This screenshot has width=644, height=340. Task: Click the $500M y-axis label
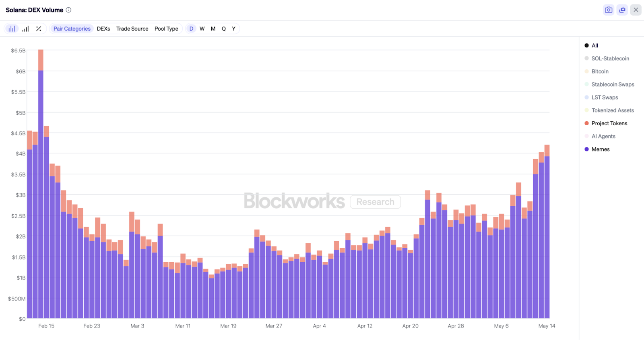[17, 299]
